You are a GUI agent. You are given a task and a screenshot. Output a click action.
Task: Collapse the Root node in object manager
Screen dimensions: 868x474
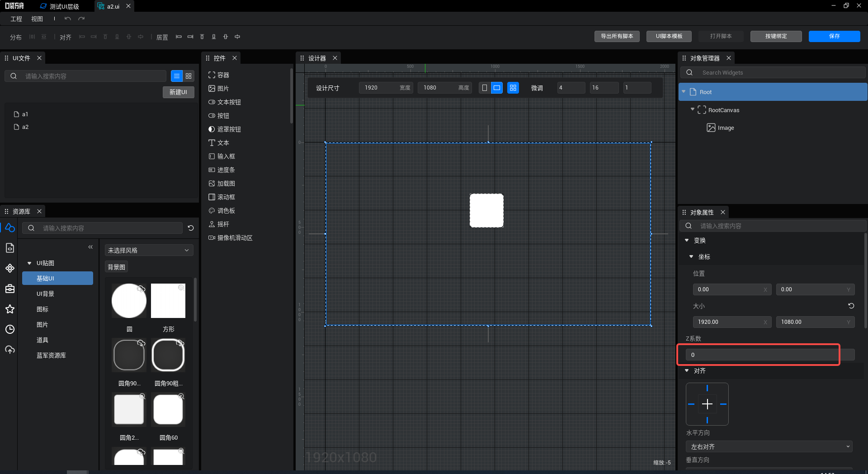pos(684,92)
